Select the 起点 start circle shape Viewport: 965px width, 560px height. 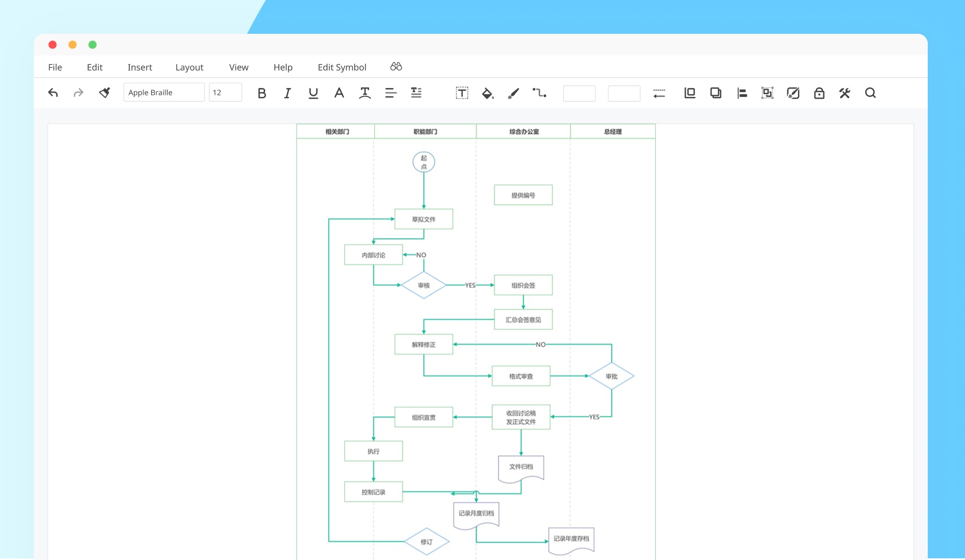point(424,162)
